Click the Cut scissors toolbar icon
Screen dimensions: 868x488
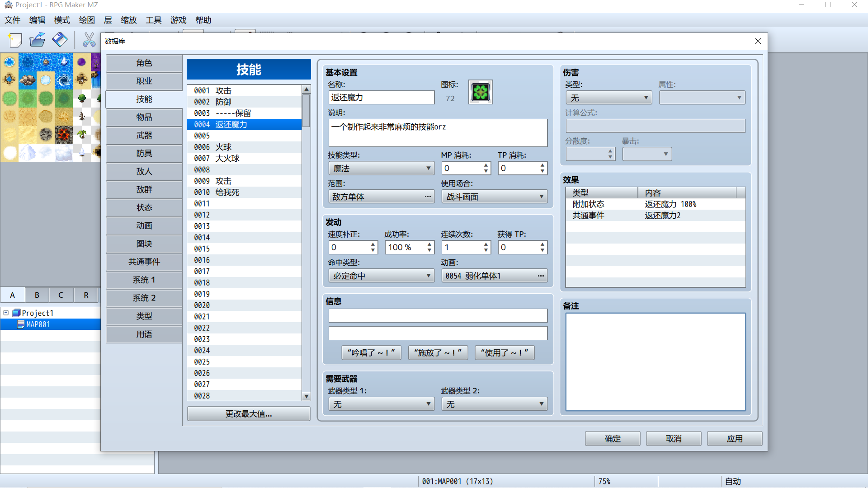pos(89,40)
